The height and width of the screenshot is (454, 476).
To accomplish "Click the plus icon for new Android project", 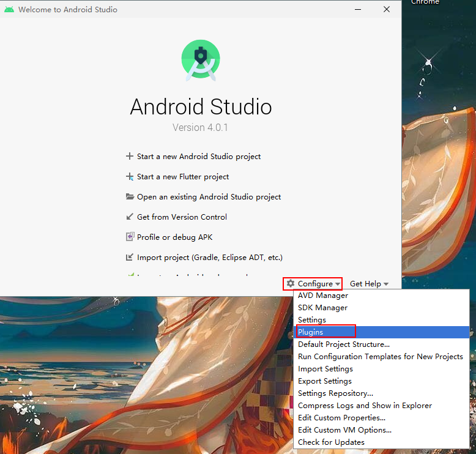I will pyautogui.click(x=130, y=156).
